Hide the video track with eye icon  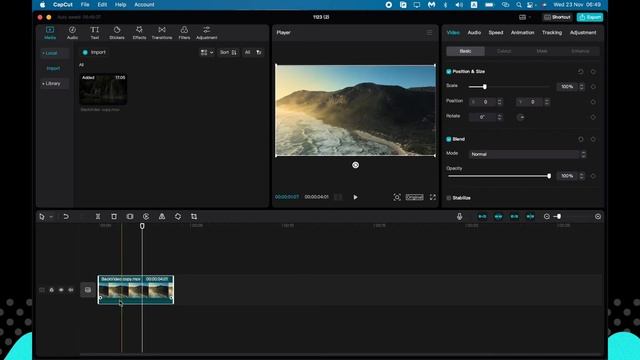pyautogui.click(x=61, y=290)
